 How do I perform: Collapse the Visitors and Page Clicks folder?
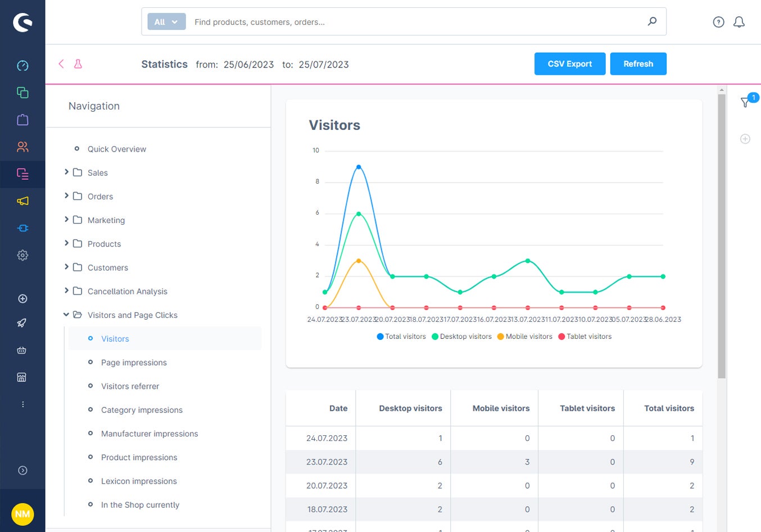(66, 315)
